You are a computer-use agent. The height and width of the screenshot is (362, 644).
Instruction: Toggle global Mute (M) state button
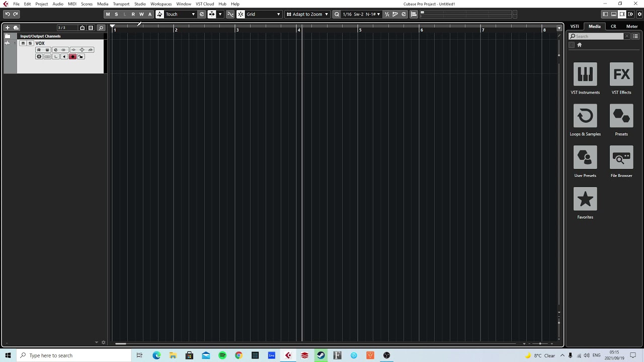pos(108,14)
